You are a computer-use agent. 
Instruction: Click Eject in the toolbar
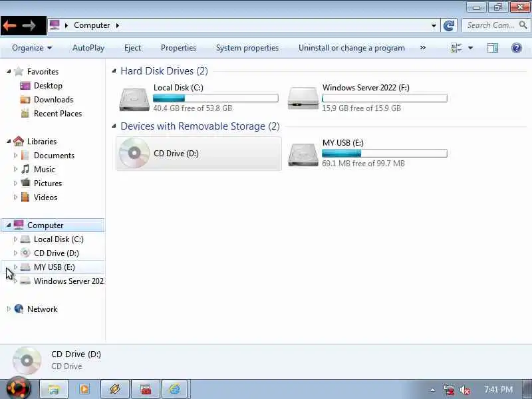pos(132,48)
